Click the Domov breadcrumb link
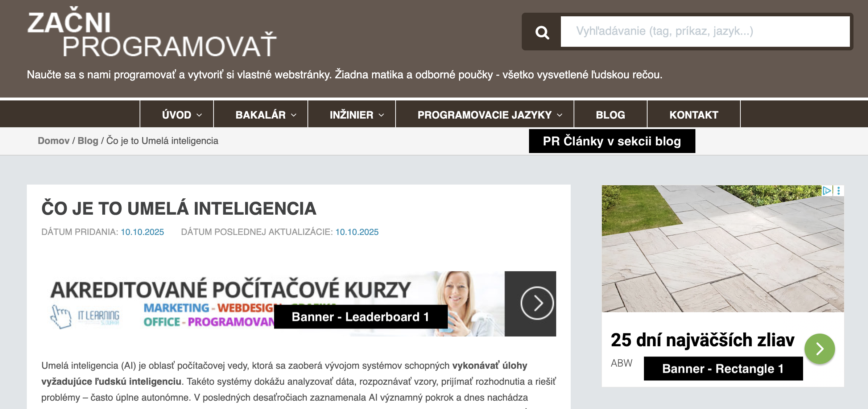Viewport: 868px width, 409px height. click(x=54, y=141)
